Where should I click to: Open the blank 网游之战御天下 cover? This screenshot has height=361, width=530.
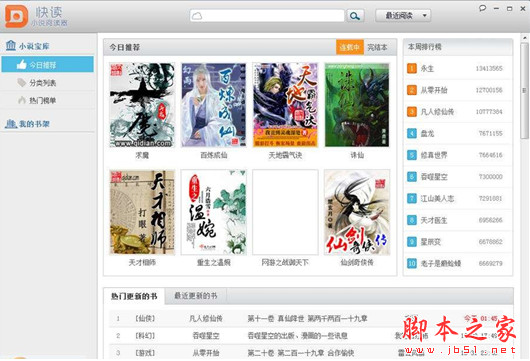tap(285, 212)
